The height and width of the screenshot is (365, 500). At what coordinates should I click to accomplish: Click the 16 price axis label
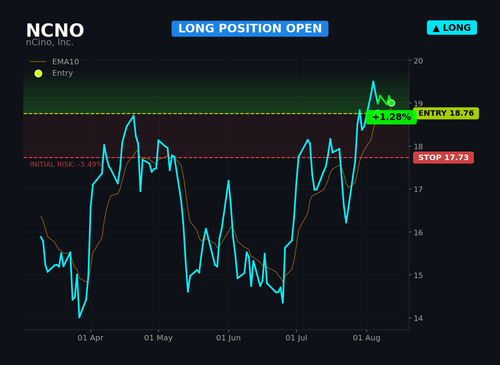click(418, 232)
